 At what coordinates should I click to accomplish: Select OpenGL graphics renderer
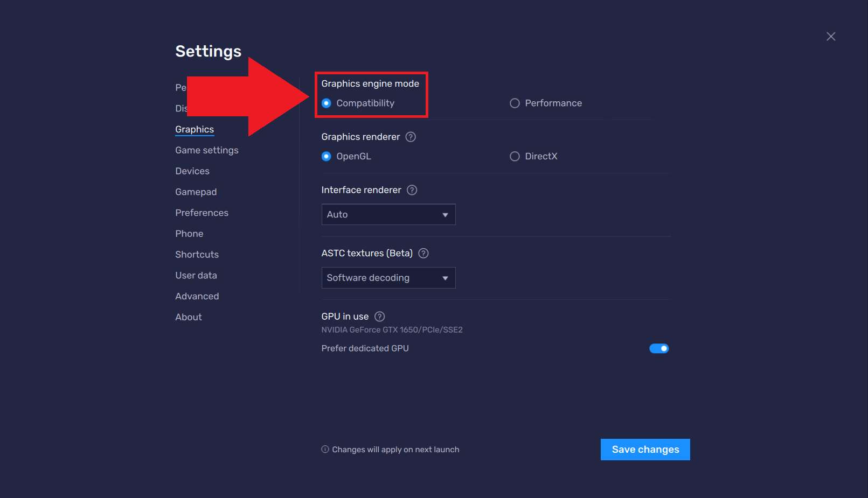click(x=327, y=157)
